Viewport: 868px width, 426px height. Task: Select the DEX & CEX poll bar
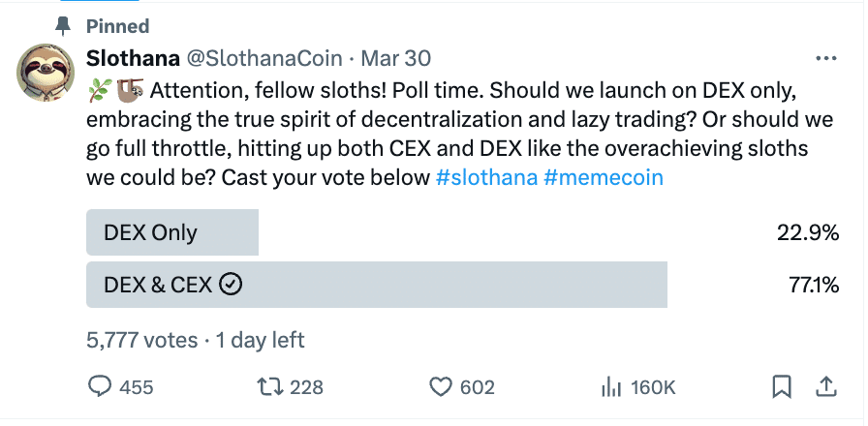[x=377, y=284]
